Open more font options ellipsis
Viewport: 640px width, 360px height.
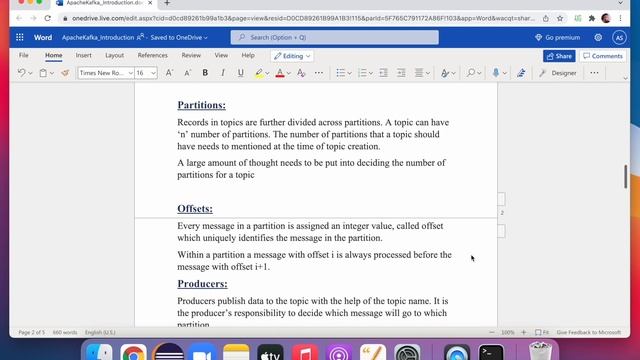(319, 73)
